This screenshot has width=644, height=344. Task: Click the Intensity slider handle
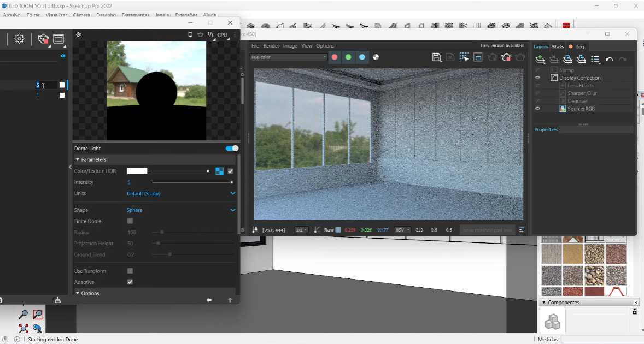(x=232, y=182)
